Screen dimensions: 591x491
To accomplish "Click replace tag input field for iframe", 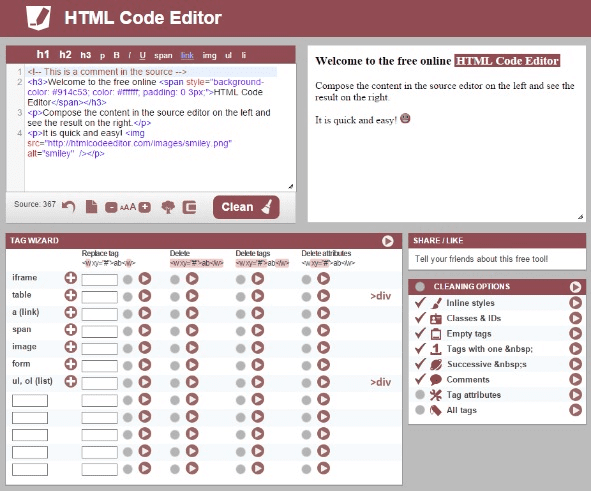I will [x=100, y=280].
